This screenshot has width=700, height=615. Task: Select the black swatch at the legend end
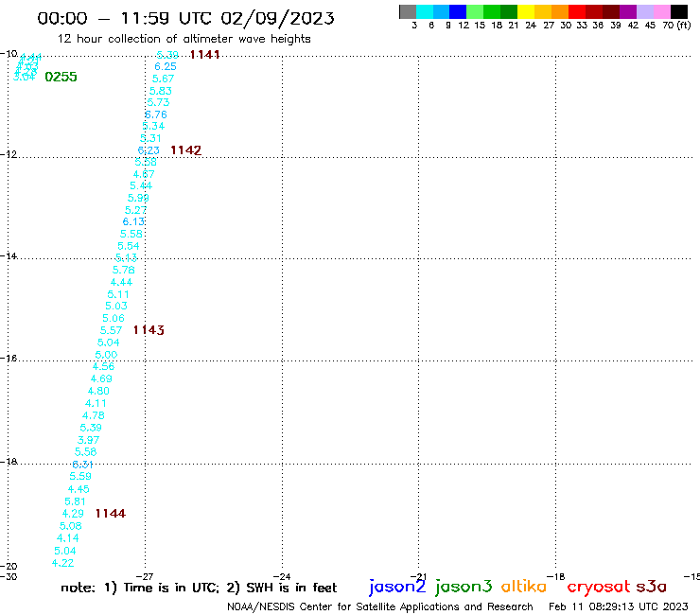(x=679, y=11)
